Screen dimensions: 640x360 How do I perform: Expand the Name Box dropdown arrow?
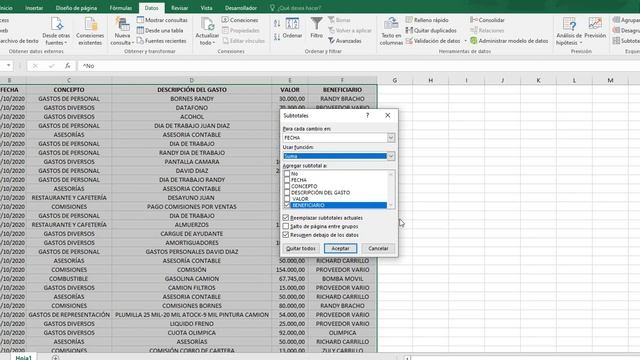8,65
